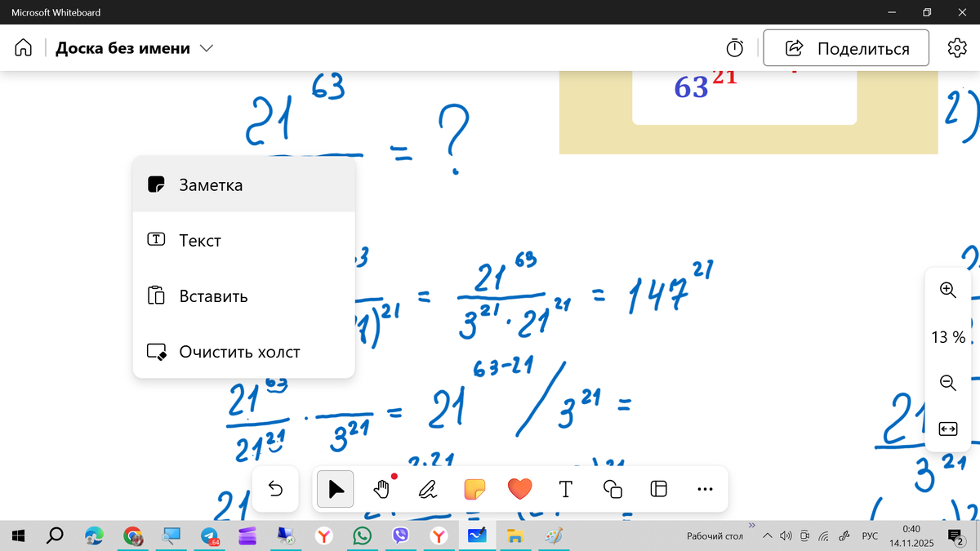Viewport: 980px width, 551px height.
Task: Open Viber from the taskbar
Action: coord(401,535)
